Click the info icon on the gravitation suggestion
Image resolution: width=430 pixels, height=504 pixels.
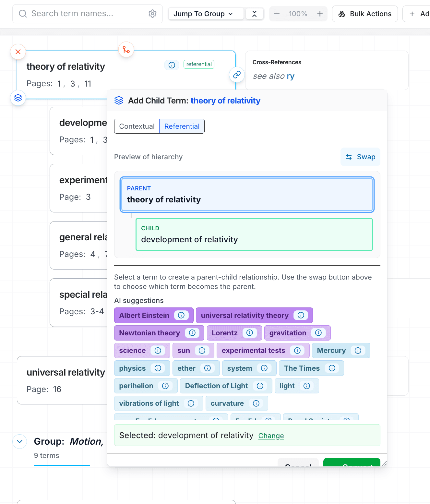pos(318,333)
